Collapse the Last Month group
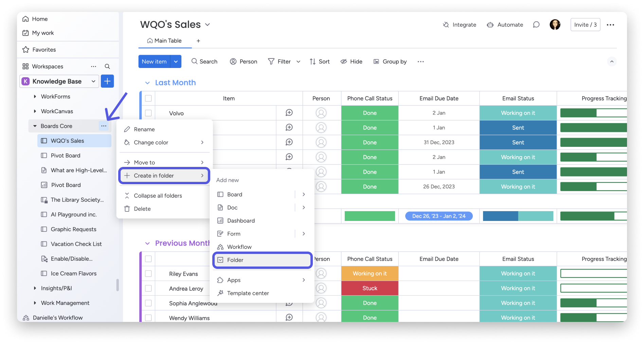The image size is (644, 344). (x=147, y=83)
